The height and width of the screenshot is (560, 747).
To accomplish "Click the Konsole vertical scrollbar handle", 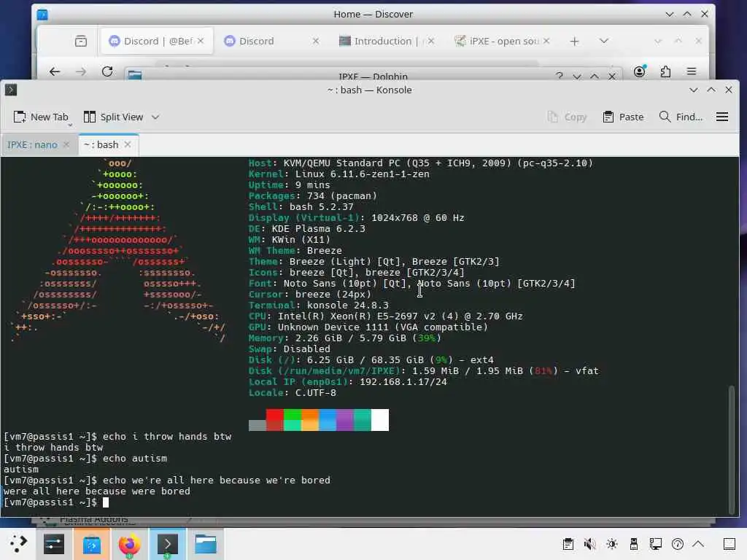I will 732,450.
